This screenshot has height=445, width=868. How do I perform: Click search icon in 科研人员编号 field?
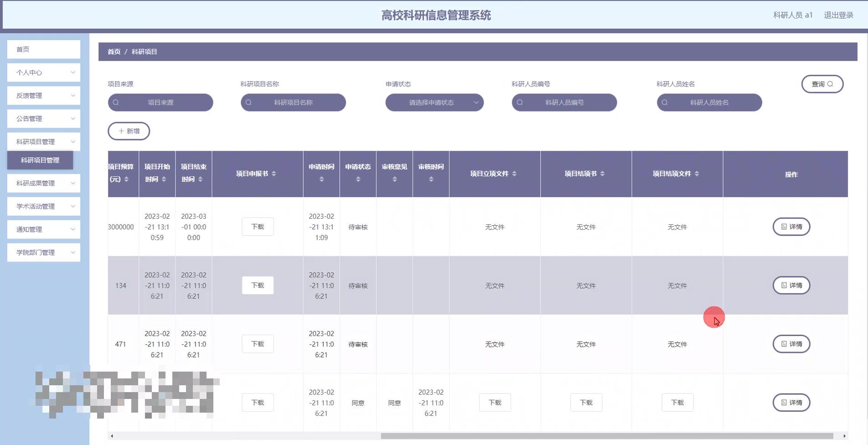point(520,103)
